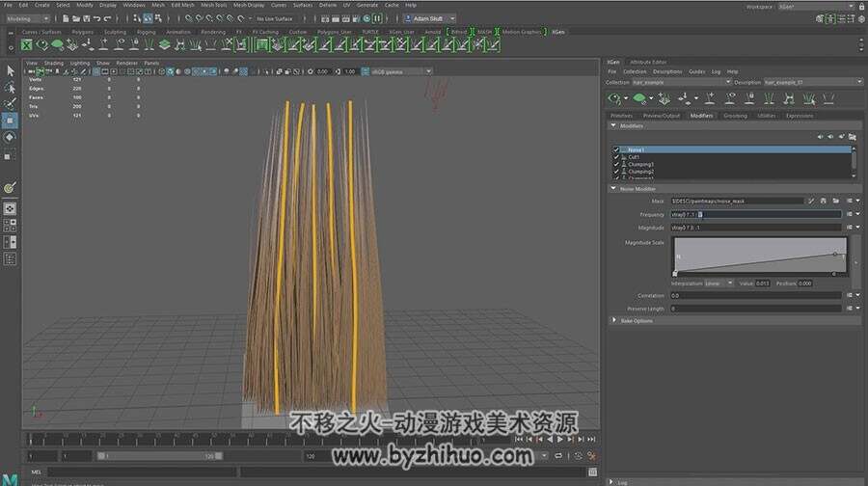
Task: Toggle the Noise1 modifier checkbox
Action: click(x=616, y=150)
